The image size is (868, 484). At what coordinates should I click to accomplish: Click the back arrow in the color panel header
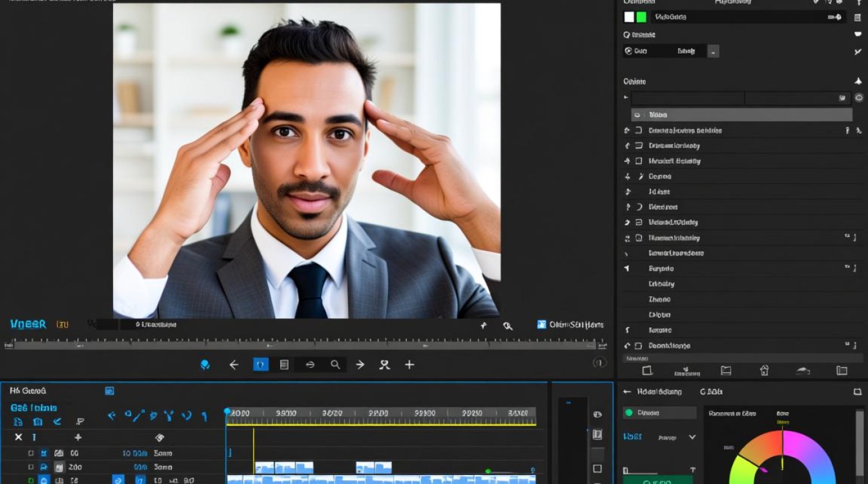coord(626,392)
